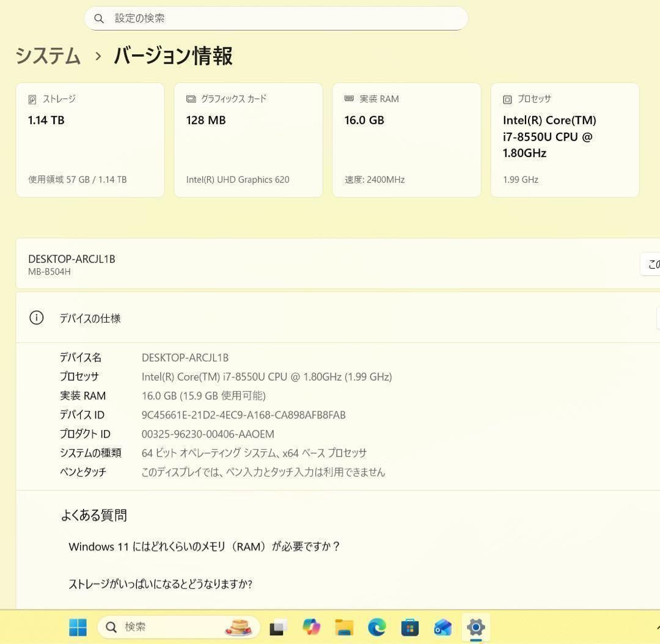Click the storage icon on the ストレージ card
Viewport: 660px width, 644px height.
(34, 98)
